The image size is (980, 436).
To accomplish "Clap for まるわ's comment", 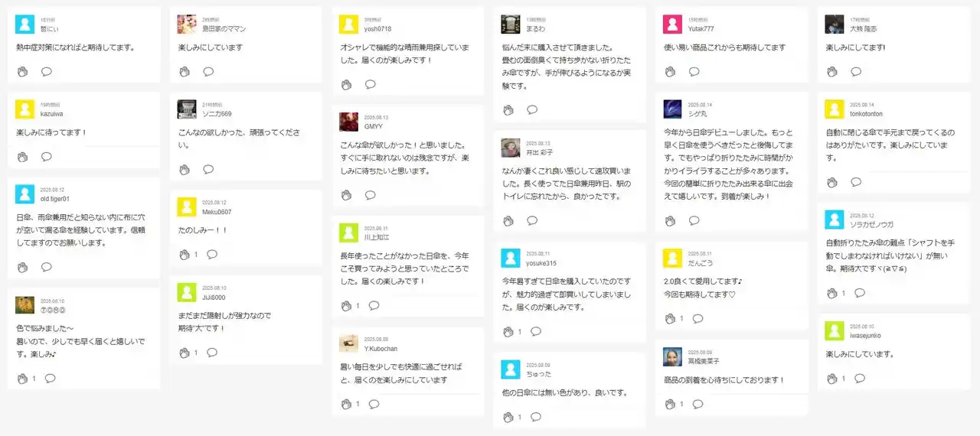I will pyautogui.click(x=508, y=110).
